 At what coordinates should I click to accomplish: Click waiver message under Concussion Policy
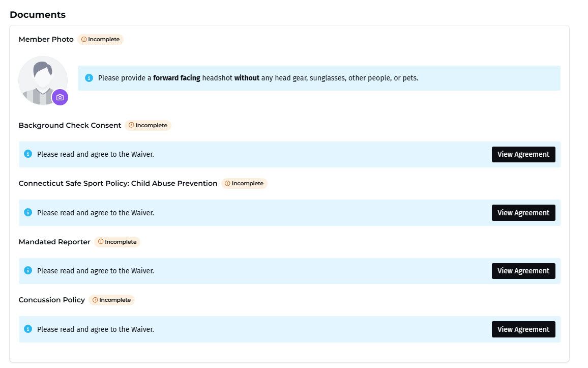click(x=96, y=329)
